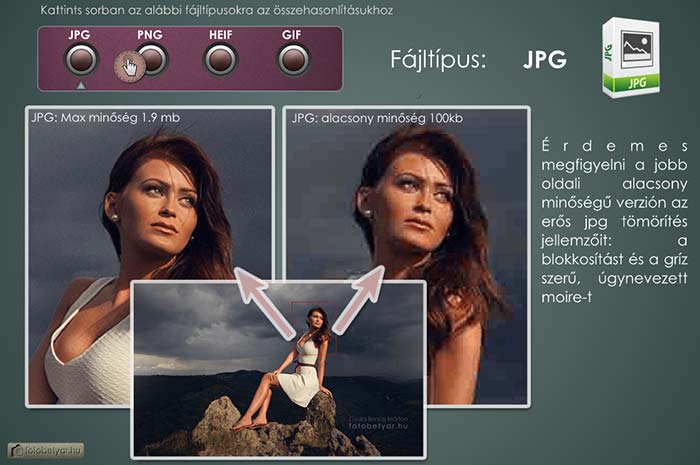The image size is (700, 465).
Task: Click the small triangle marker under JPG button
Action: point(79,85)
